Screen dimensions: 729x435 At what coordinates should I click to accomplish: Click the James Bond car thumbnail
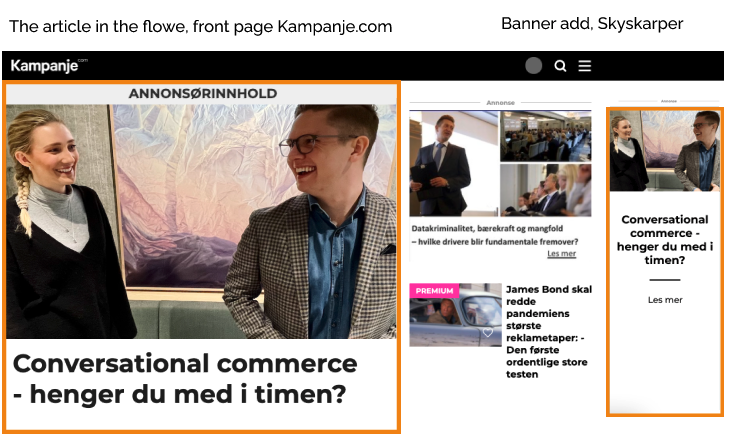[456, 315]
